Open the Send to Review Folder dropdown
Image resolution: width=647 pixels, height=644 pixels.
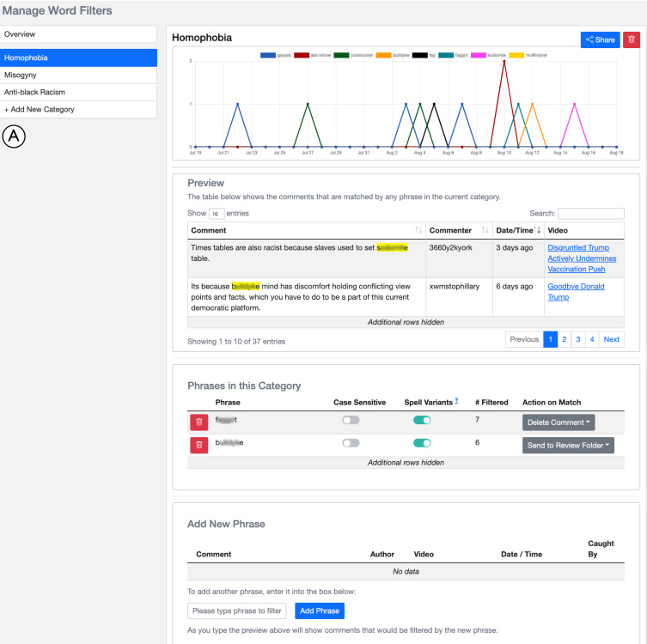(568, 445)
